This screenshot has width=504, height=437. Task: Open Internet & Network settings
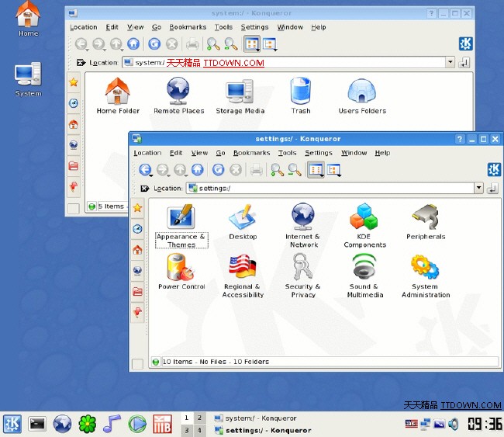(302, 225)
